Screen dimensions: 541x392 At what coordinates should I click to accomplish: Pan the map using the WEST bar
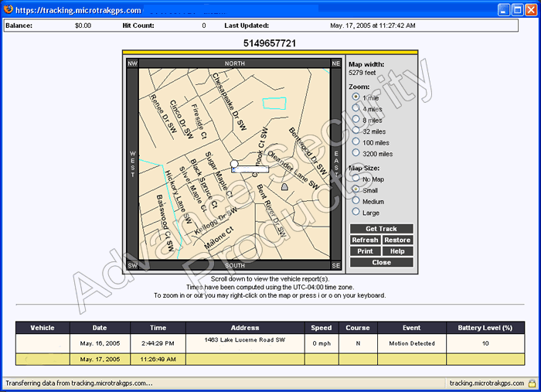pos(132,164)
